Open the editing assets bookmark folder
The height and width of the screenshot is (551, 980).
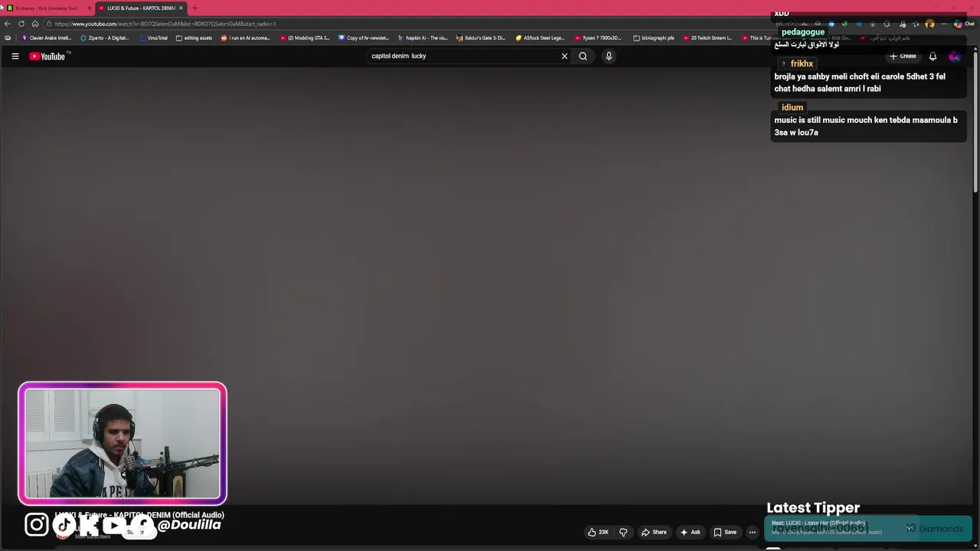click(x=194, y=37)
